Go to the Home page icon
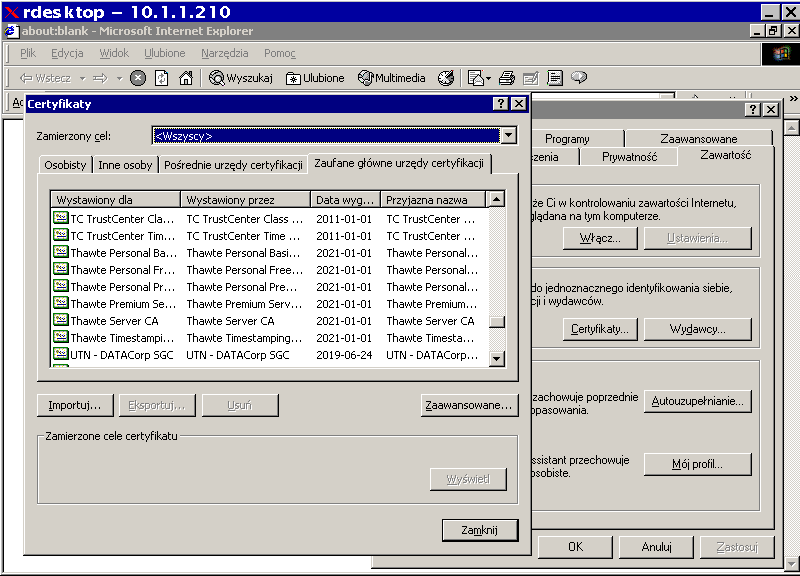 pyautogui.click(x=186, y=78)
